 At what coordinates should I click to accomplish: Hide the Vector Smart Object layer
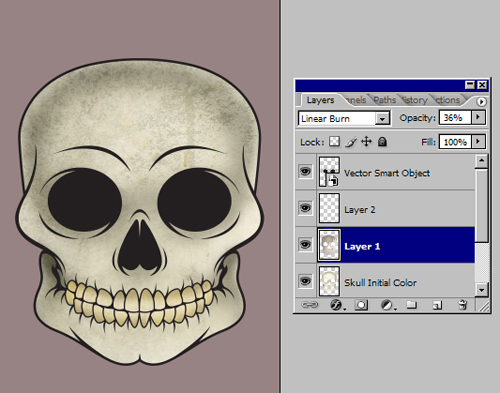pos(305,172)
